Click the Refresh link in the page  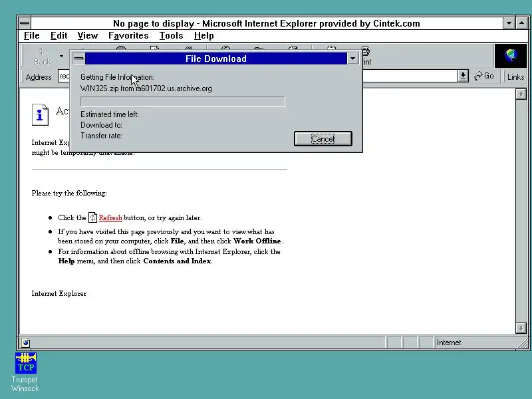tap(110, 218)
